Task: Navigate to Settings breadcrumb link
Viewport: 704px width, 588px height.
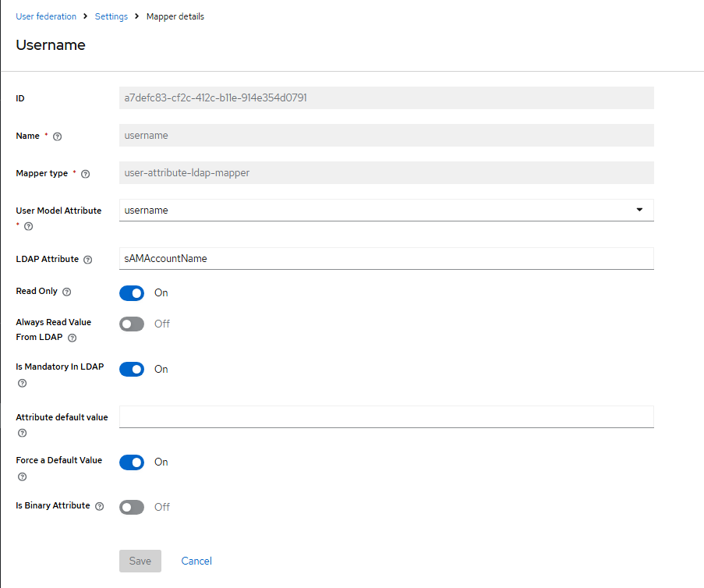Action: coord(111,16)
